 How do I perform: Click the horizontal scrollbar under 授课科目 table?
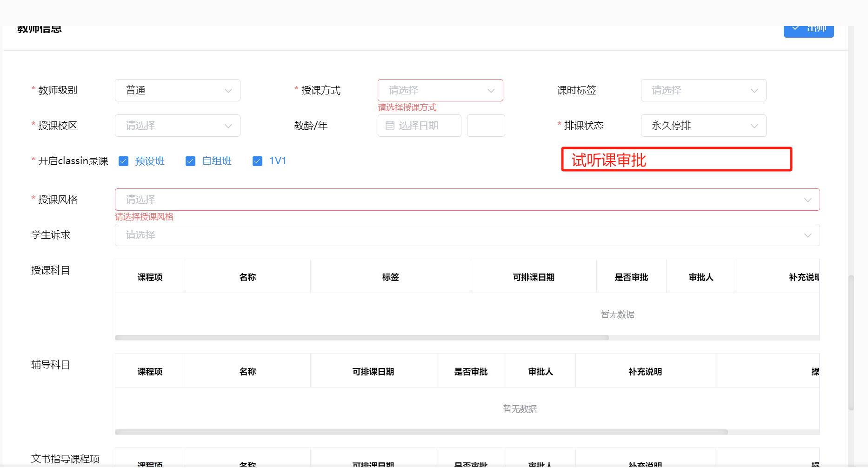click(361, 338)
